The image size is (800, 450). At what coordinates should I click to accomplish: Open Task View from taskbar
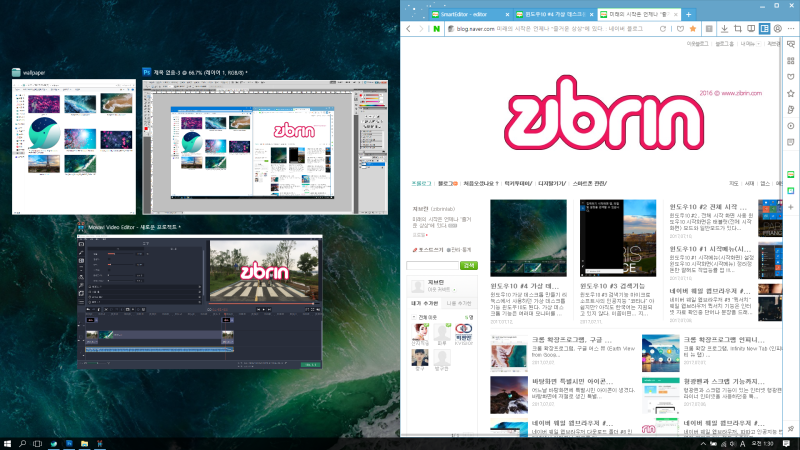37,444
